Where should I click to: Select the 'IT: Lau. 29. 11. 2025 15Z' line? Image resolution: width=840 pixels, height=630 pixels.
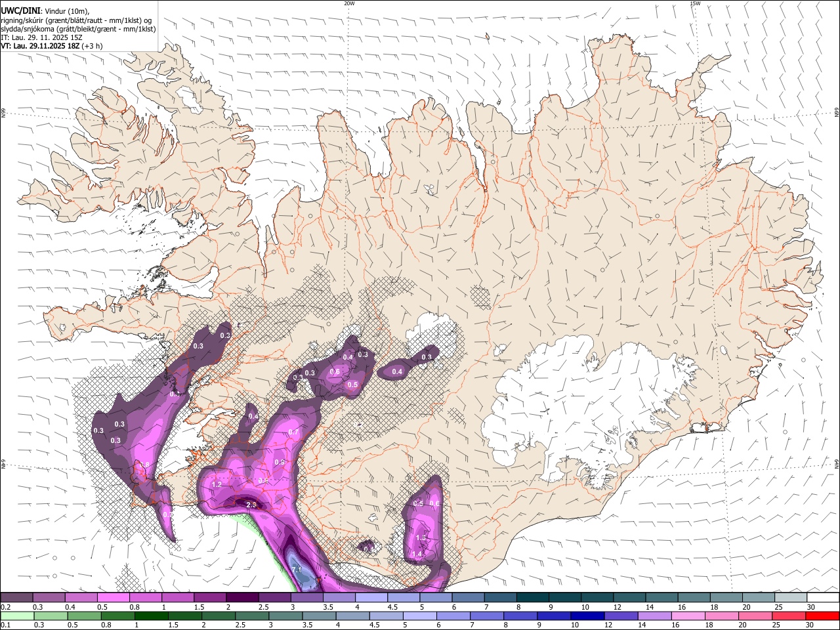coord(41,38)
